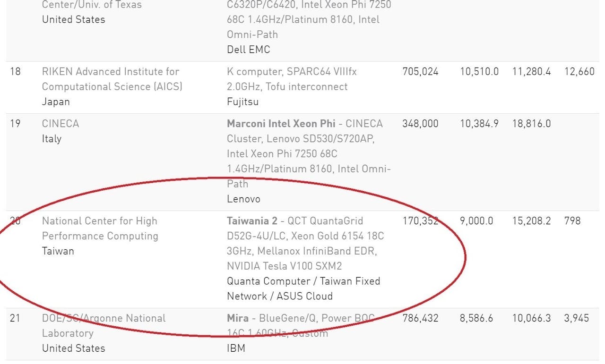Screen dimensions: 605x364
Task: Open the CINECA site link
Action: (x=60, y=124)
